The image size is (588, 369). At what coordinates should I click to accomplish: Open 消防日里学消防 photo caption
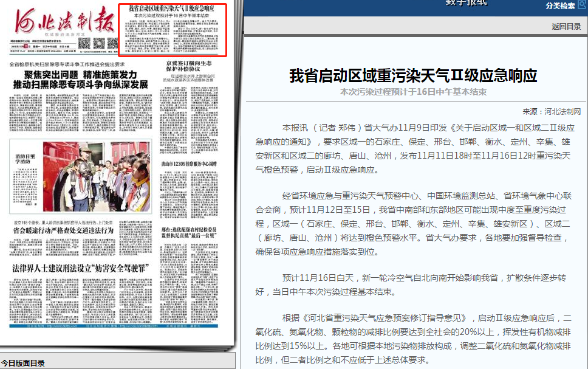[x=26, y=160]
